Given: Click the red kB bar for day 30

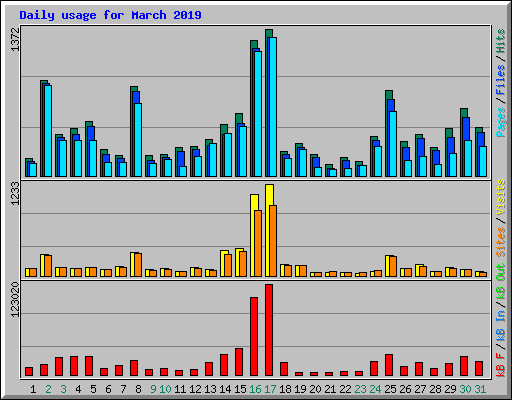Looking at the screenshot, I should [x=464, y=366].
